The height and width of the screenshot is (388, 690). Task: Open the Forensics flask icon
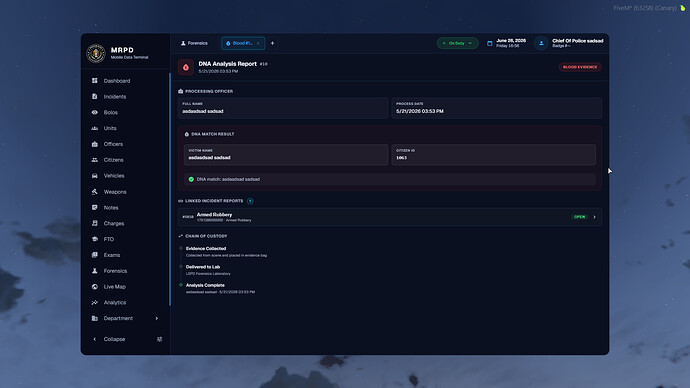(95, 271)
